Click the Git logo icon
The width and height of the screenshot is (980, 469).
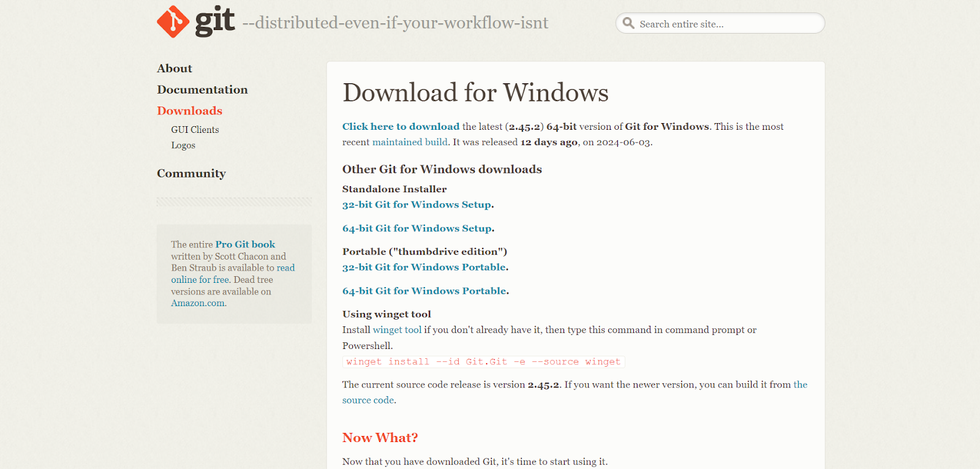(x=173, y=22)
